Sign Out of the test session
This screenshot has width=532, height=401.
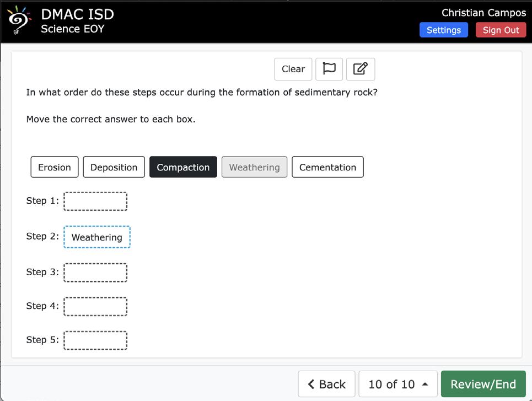tap(501, 30)
